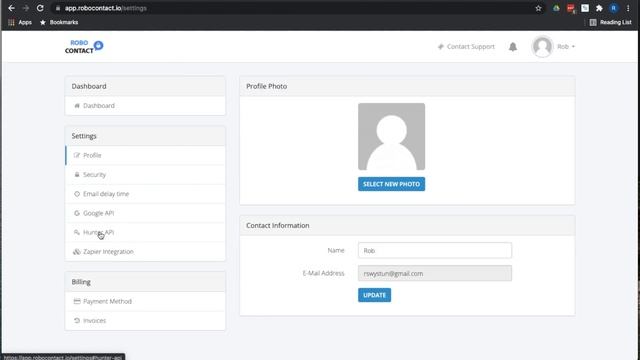Image resolution: width=640 pixels, height=360 pixels.
Task: Click the card icon beside Payment Method
Action: [77, 301]
